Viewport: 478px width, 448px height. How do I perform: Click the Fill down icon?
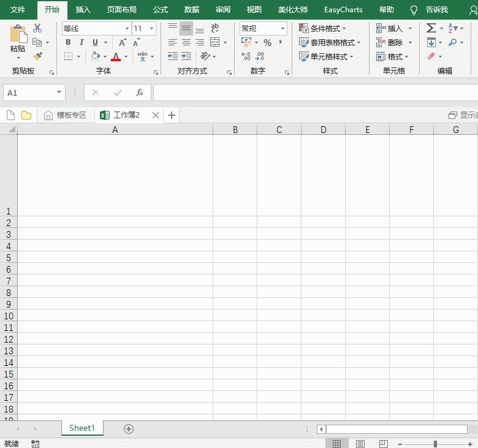(x=431, y=42)
